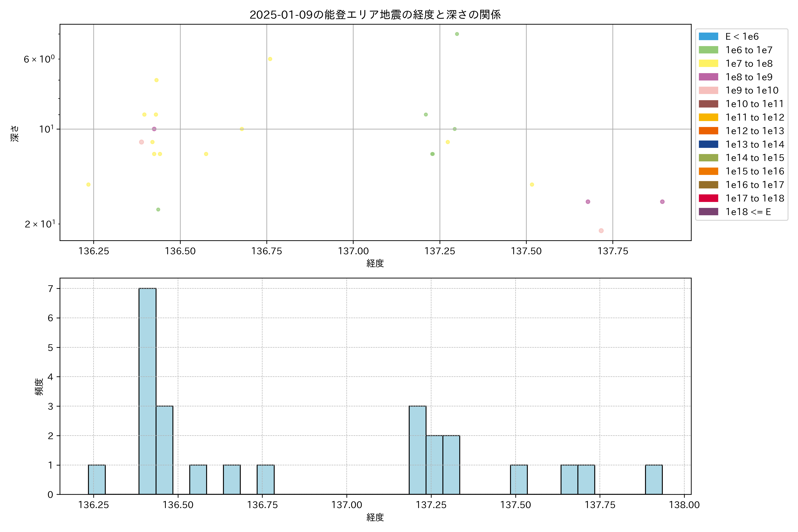Click the yellow scatter point at far left
Screen dimensions: 798x532
click(88, 185)
